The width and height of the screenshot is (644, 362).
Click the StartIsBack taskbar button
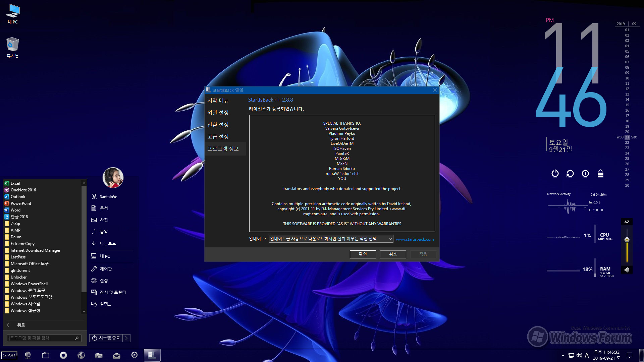152,355
